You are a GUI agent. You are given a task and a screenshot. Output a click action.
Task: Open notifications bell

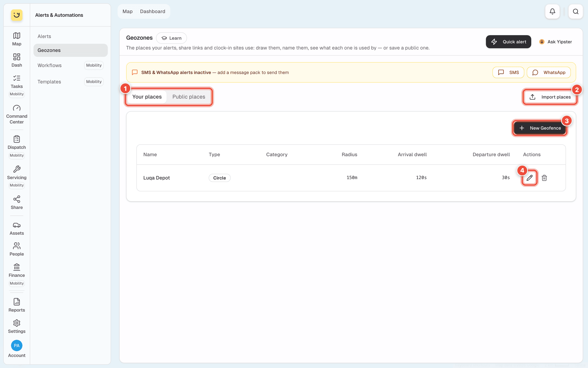click(552, 11)
